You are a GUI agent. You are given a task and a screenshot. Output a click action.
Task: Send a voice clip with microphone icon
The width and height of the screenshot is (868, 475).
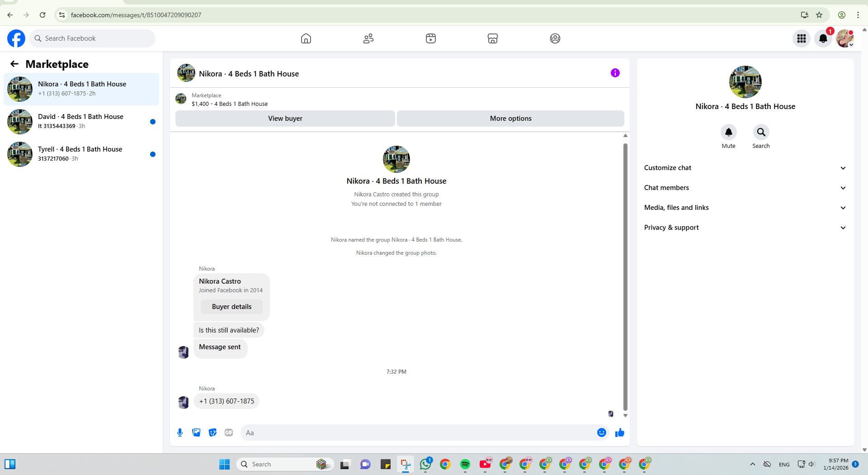point(180,432)
